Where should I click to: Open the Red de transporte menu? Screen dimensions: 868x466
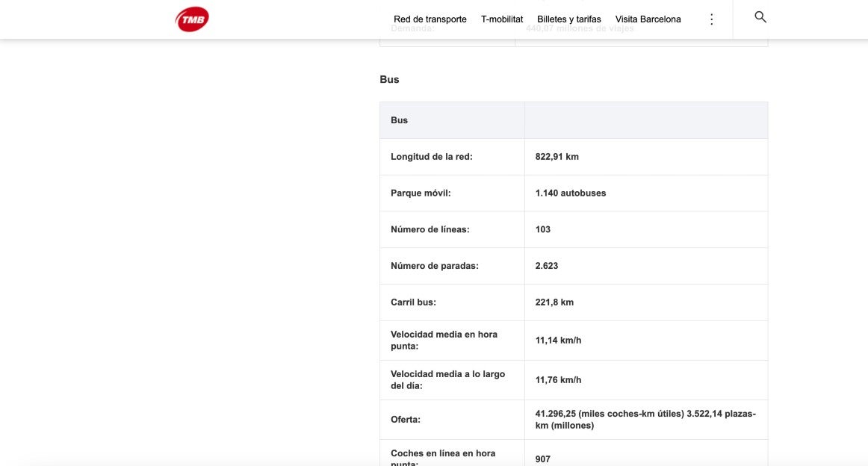(x=430, y=19)
